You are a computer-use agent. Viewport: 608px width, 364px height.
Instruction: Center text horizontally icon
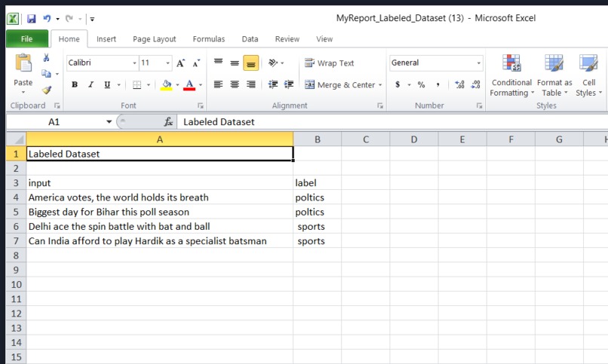(x=235, y=84)
